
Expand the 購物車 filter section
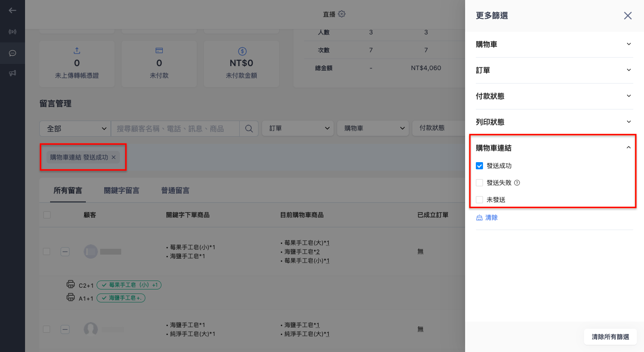pos(554,44)
